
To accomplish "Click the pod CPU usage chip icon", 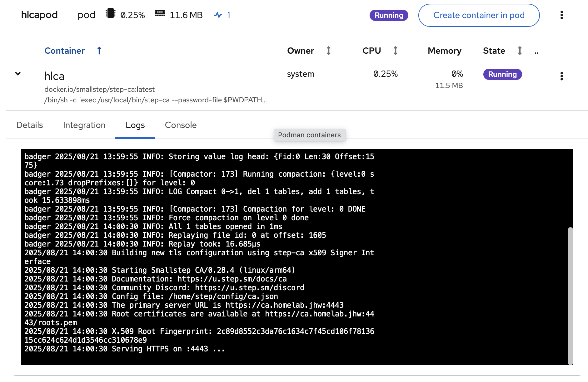I will (x=110, y=14).
